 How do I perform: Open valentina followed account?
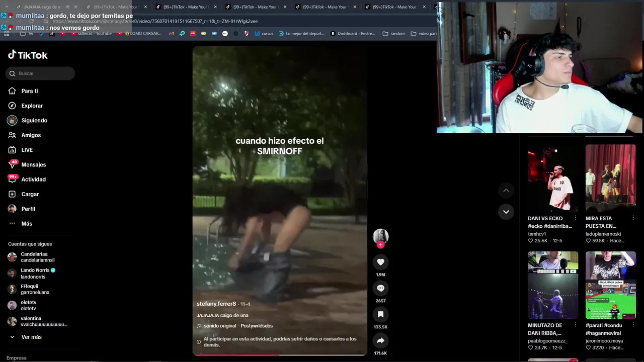37,321
